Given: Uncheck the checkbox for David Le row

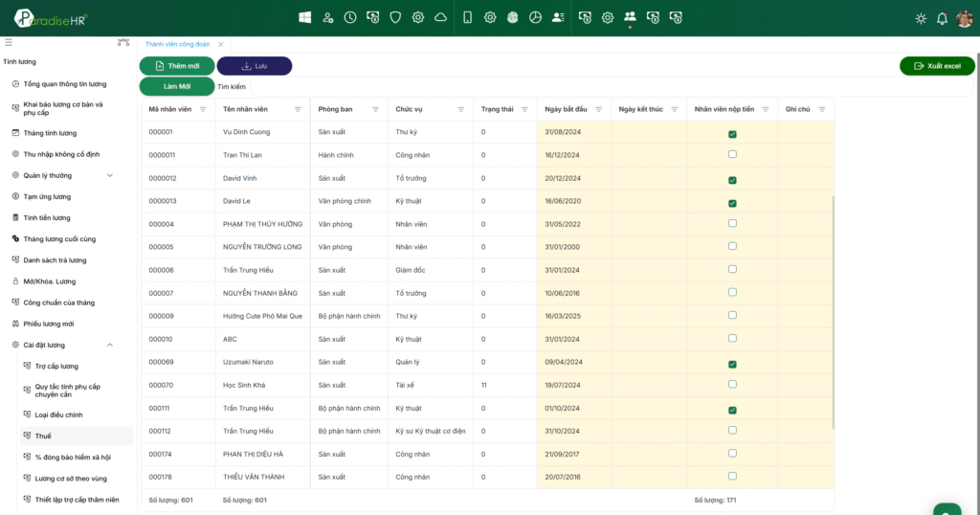Looking at the screenshot, I should point(732,203).
